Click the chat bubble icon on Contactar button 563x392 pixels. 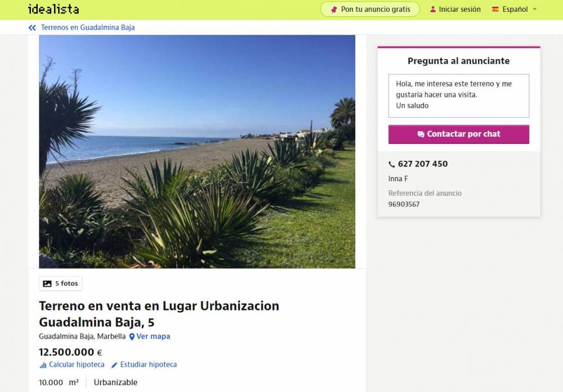[421, 134]
